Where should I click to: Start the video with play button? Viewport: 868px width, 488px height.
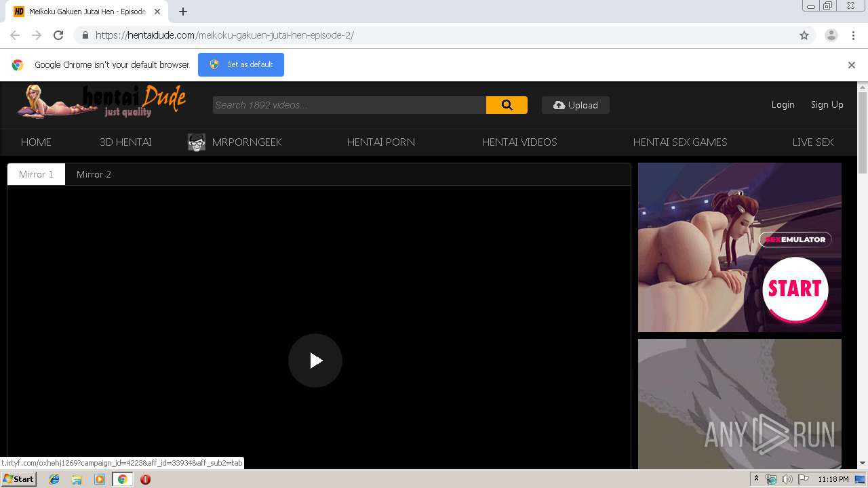[315, 361]
